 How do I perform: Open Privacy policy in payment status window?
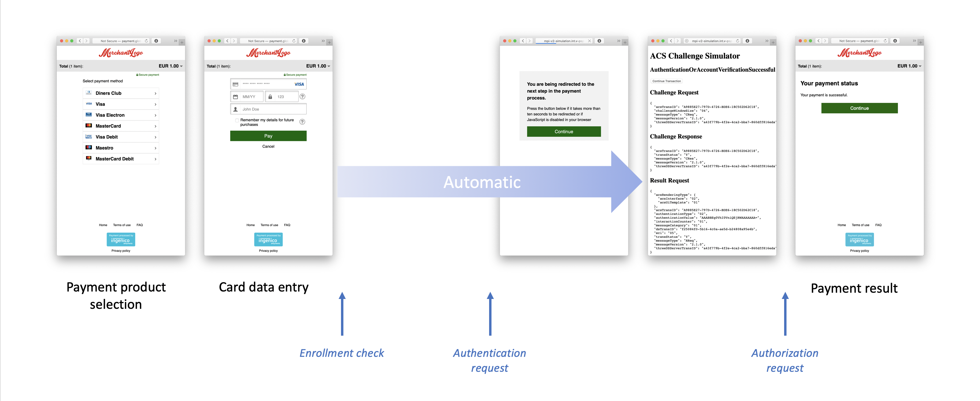[x=859, y=251]
